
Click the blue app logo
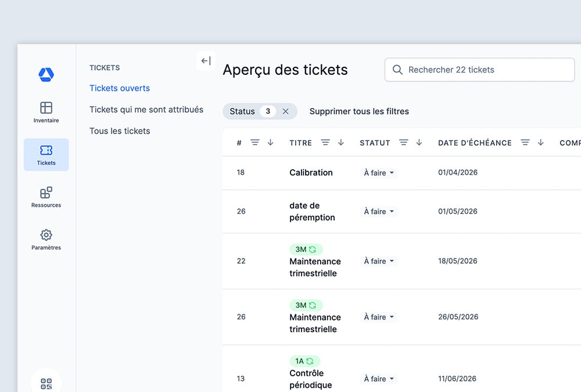coord(46,74)
